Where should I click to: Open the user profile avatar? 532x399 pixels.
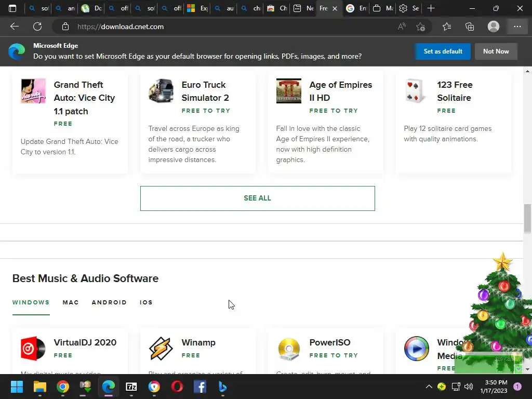494,26
